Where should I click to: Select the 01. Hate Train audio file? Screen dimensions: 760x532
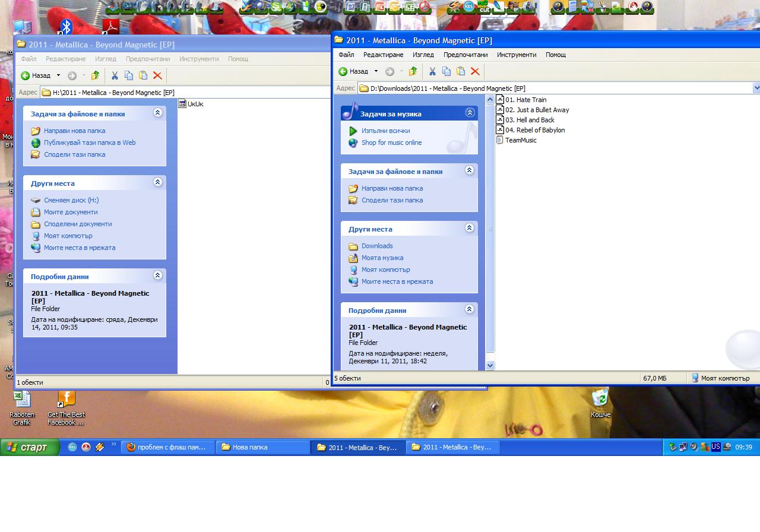coord(525,100)
